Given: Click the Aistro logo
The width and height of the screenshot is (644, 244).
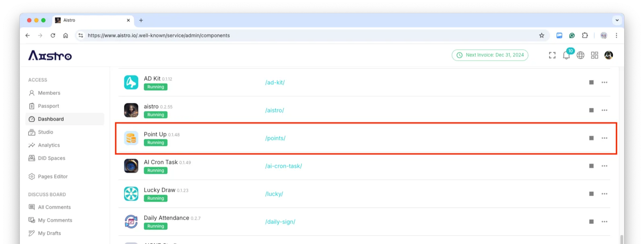Looking at the screenshot, I should (50, 55).
